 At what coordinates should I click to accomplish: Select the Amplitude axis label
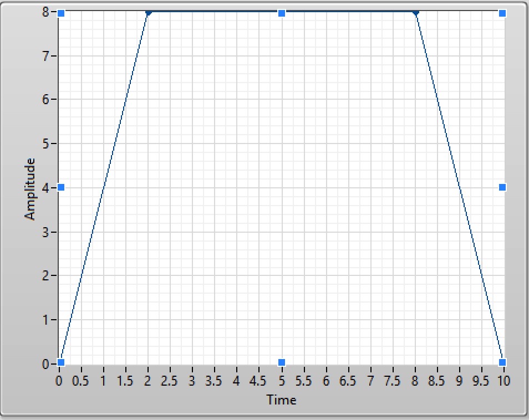(x=30, y=189)
